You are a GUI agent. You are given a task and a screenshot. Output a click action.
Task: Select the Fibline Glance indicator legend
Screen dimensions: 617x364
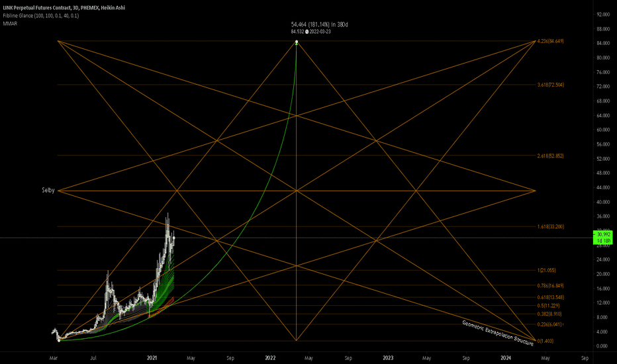click(x=41, y=16)
